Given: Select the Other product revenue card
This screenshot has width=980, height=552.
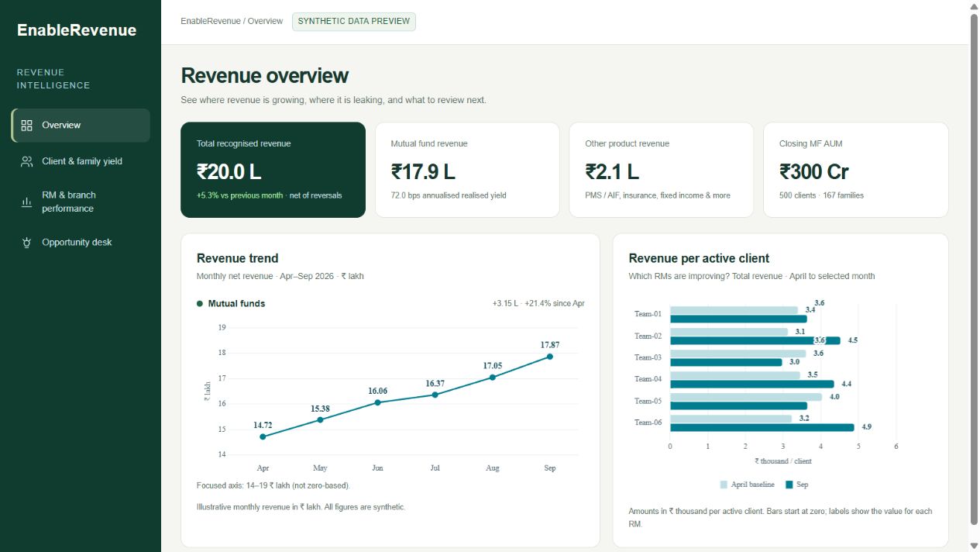Looking at the screenshot, I should point(662,170).
